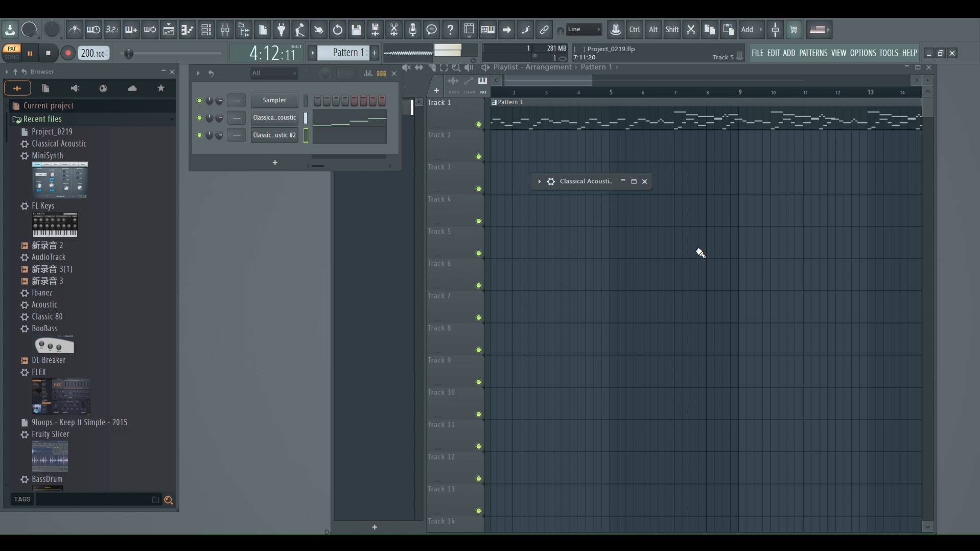This screenshot has width=980, height=551.
Task: Mute the Sampler channel via green LED
Action: [x=199, y=101]
